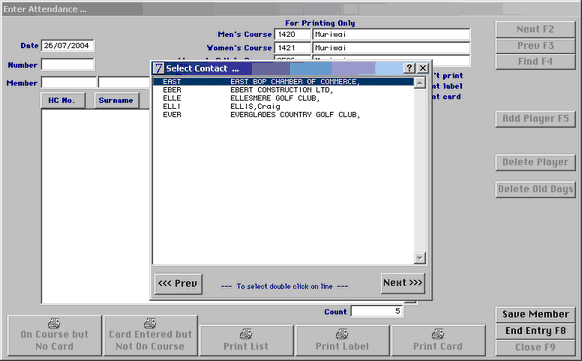582x361 pixels.
Task: Select the EVERGLADES COUNTRY GOLF CLUB row
Action: (284, 115)
